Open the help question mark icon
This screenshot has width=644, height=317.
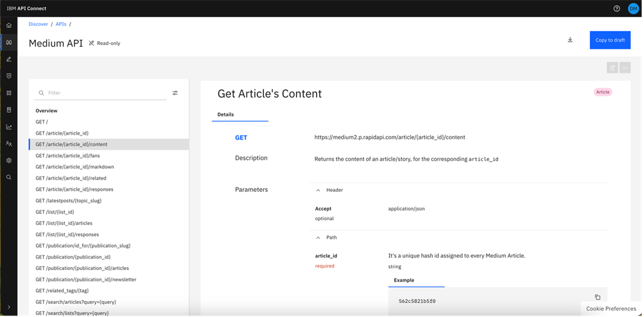click(x=617, y=9)
